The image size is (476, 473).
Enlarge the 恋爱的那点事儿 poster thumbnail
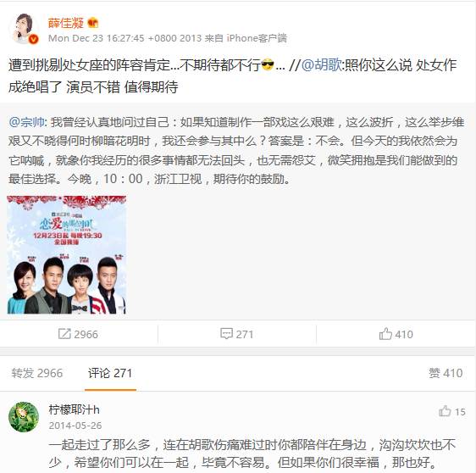66,255
